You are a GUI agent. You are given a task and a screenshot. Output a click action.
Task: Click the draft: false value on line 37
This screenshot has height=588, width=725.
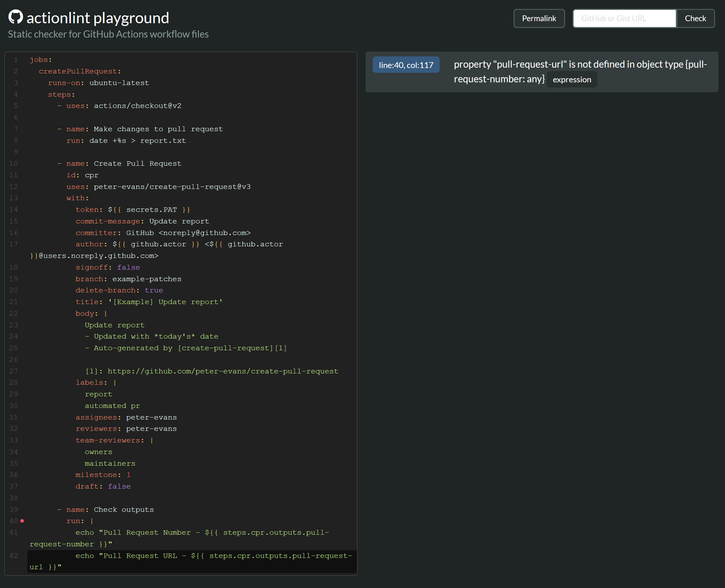pyautogui.click(x=119, y=486)
